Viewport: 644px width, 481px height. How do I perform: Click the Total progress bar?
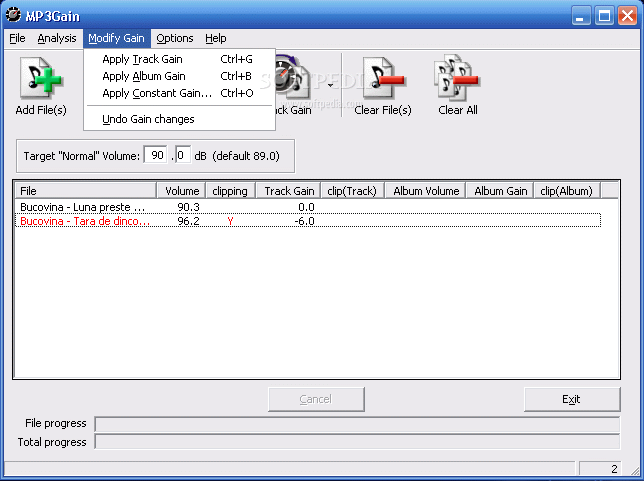tap(357, 442)
